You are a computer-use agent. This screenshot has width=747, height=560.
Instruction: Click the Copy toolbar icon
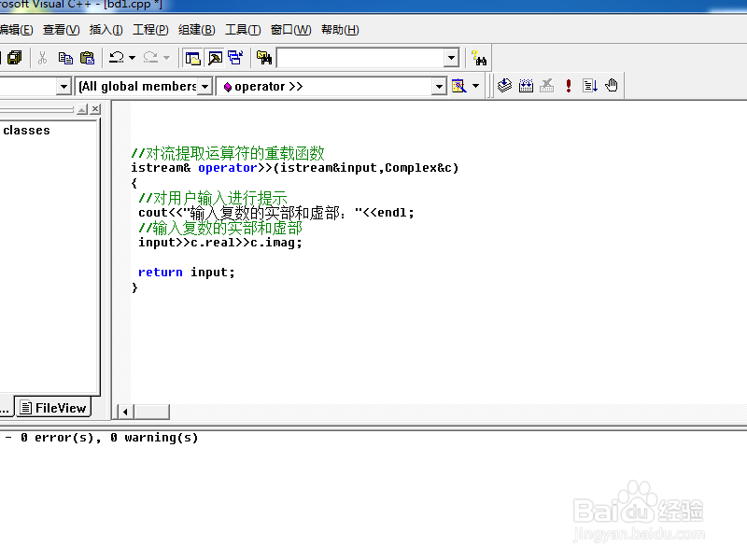65,58
